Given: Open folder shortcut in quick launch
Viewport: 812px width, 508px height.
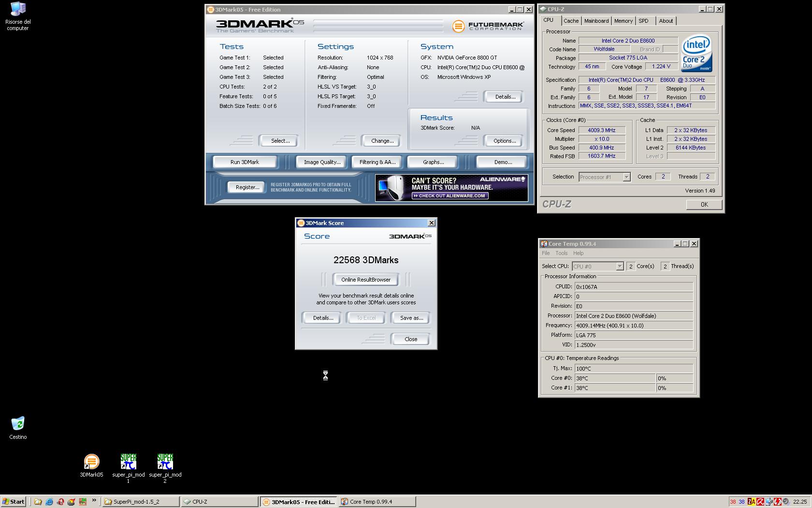Looking at the screenshot, I should pyautogui.click(x=38, y=502).
